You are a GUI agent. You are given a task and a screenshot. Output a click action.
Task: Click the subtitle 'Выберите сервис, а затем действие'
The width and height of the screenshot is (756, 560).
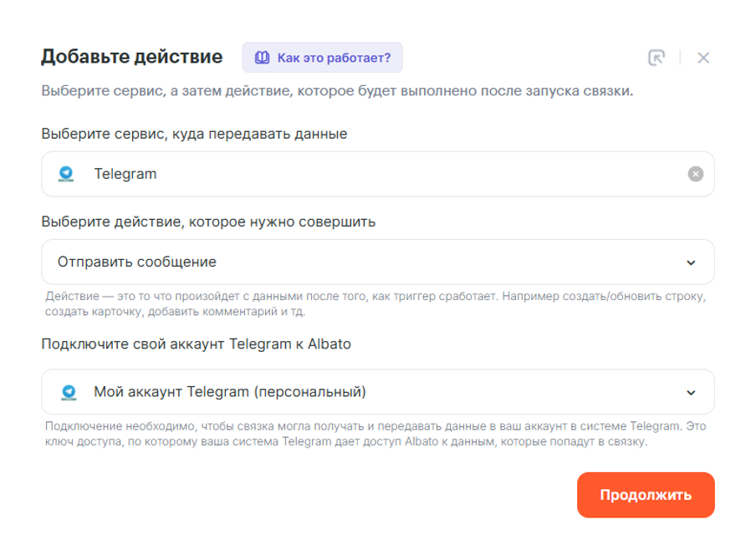[337, 90]
